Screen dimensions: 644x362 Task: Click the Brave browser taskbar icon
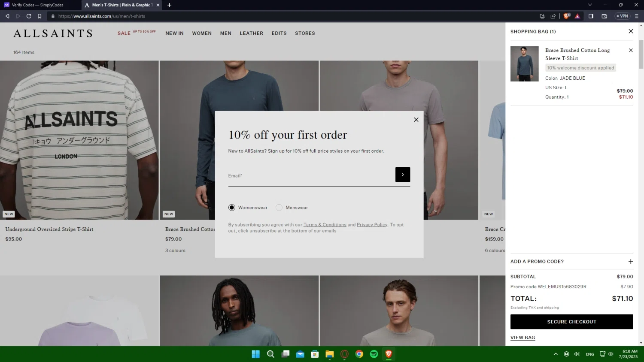[x=389, y=354]
